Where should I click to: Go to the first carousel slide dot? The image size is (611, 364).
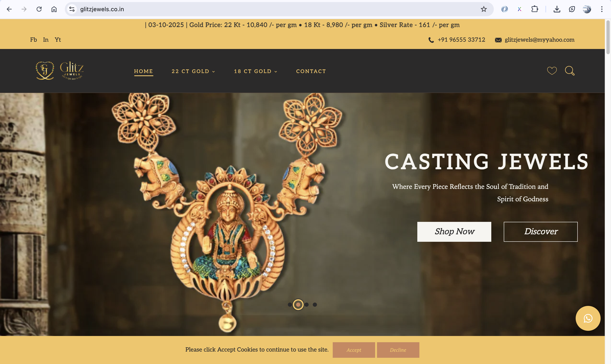click(290, 305)
